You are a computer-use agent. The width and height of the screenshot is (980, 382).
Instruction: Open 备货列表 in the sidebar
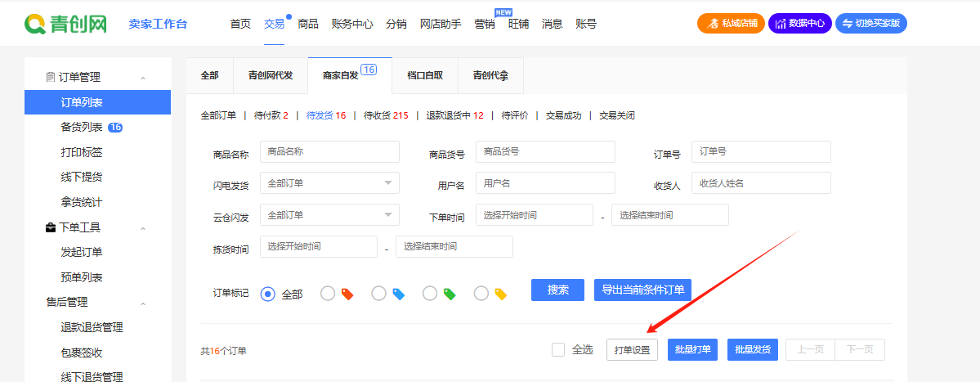82,127
